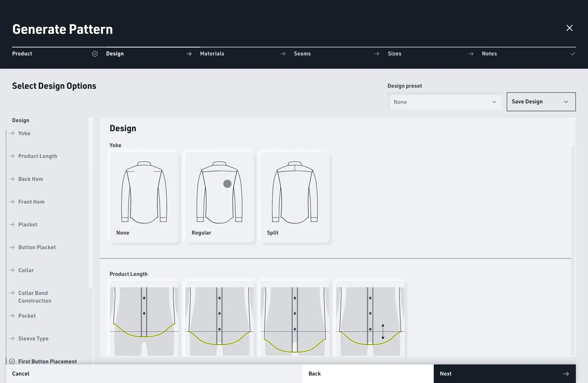Screen dimensions: 588x383
Task: Cancel the pattern generation
Action: point(21,373)
